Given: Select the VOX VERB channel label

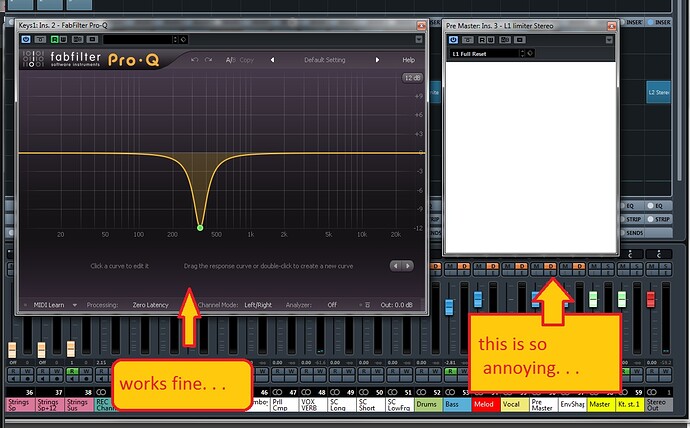Looking at the screenshot, I should tap(313, 405).
